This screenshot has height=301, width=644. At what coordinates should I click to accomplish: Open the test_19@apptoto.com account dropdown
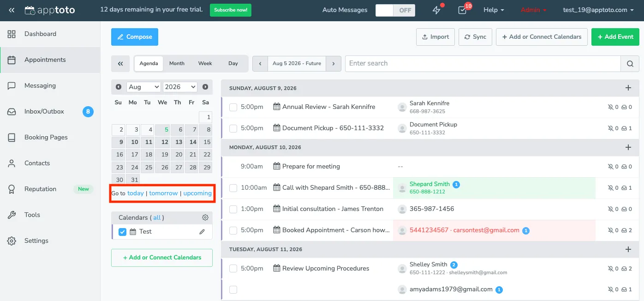(x=598, y=10)
